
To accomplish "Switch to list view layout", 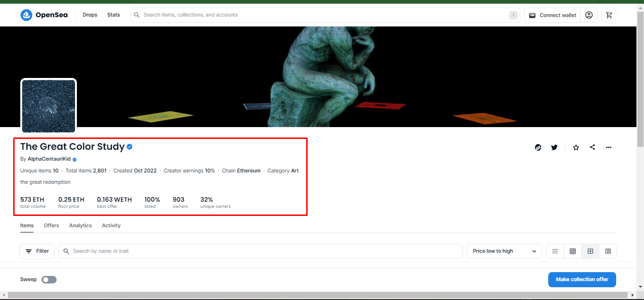I will pos(555,251).
